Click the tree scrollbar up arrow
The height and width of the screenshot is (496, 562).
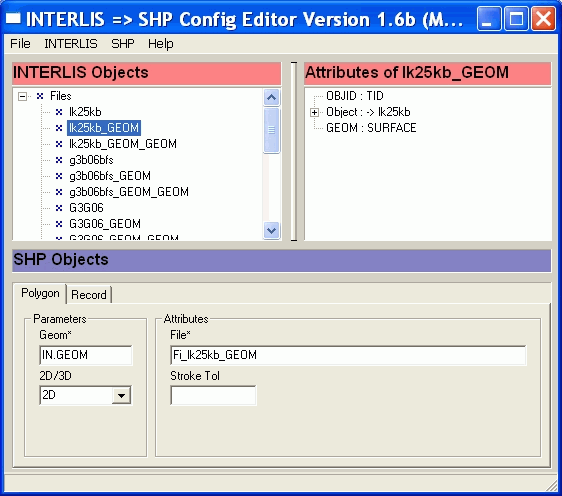(x=271, y=97)
